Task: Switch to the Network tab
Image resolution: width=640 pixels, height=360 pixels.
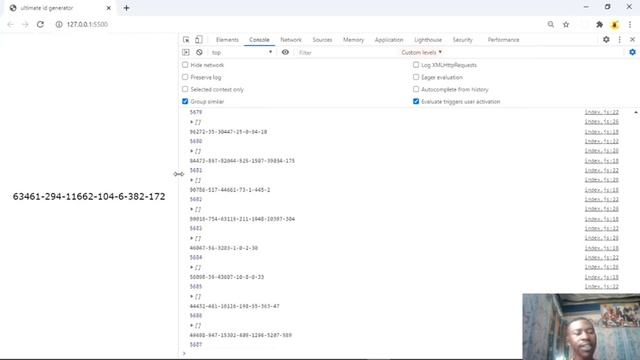Action: [291, 40]
